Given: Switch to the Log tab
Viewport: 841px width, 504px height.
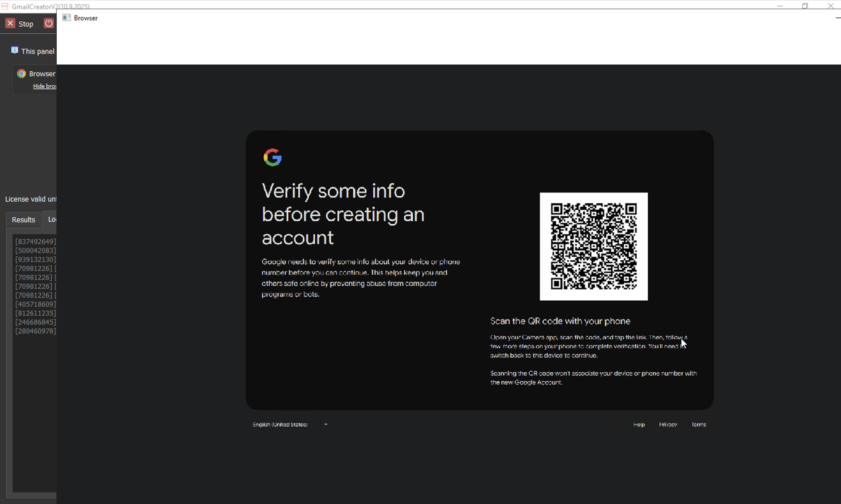Looking at the screenshot, I should pyautogui.click(x=50, y=219).
